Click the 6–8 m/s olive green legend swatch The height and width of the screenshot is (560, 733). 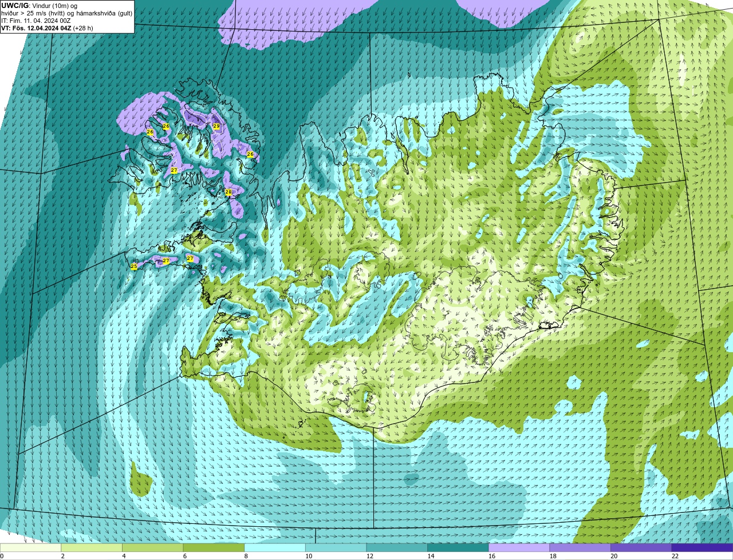214,548
